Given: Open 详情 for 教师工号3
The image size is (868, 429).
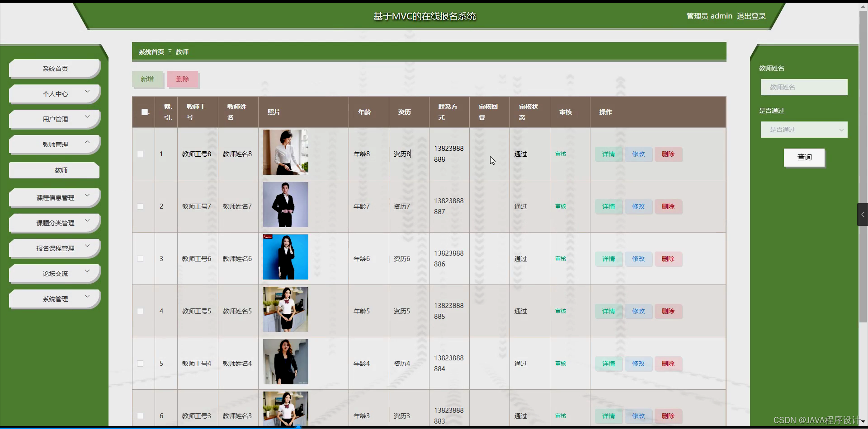Looking at the screenshot, I should [609, 416].
